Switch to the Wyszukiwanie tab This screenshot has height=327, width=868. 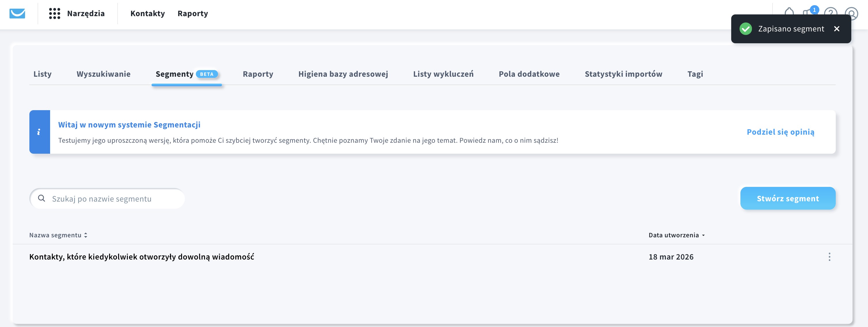pos(103,74)
